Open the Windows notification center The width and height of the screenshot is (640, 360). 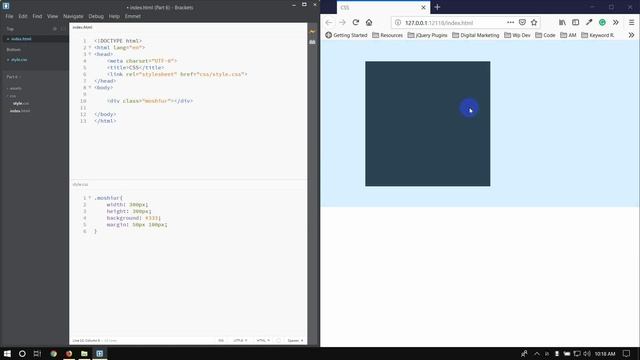click(627, 353)
